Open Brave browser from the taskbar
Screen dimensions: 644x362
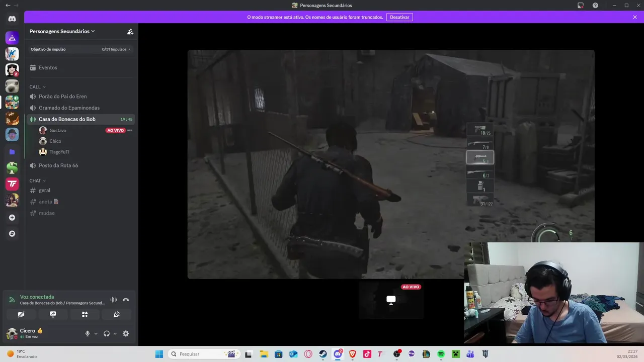(353, 354)
